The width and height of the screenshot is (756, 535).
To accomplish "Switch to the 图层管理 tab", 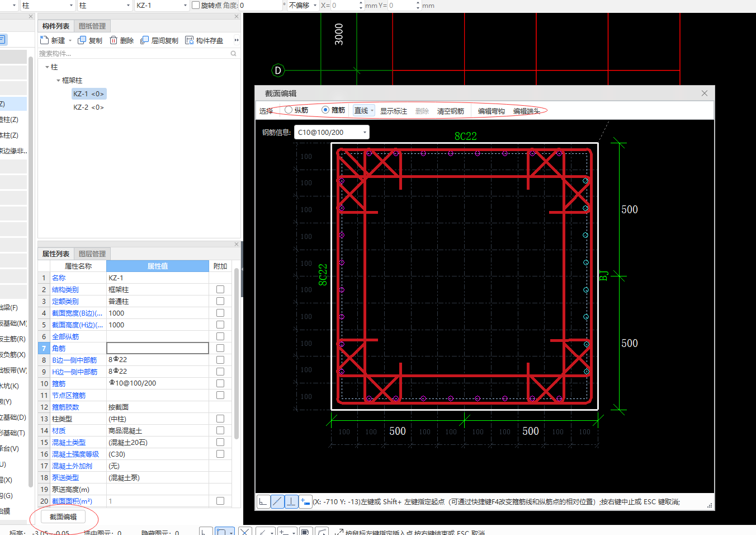I will pos(92,254).
